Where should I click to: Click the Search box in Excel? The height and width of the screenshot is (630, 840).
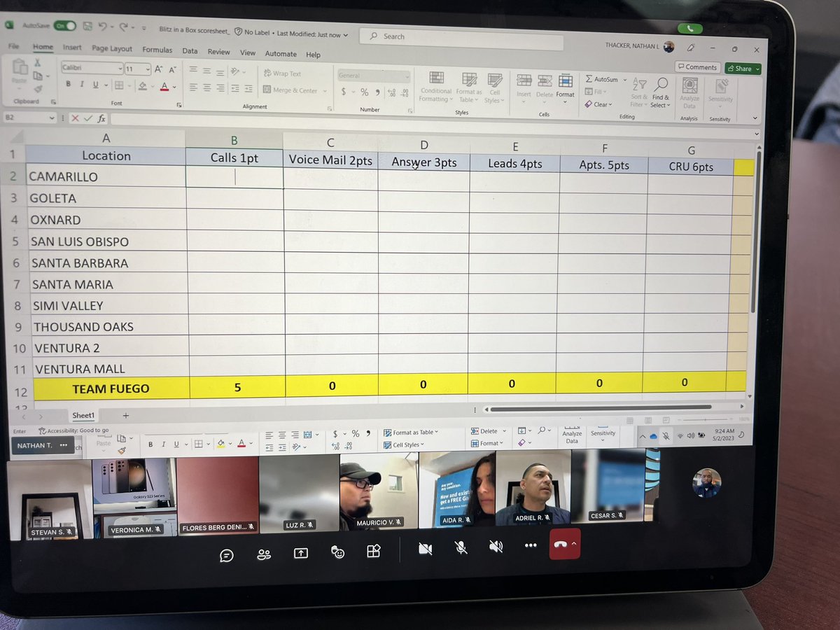tap(461, 38)
